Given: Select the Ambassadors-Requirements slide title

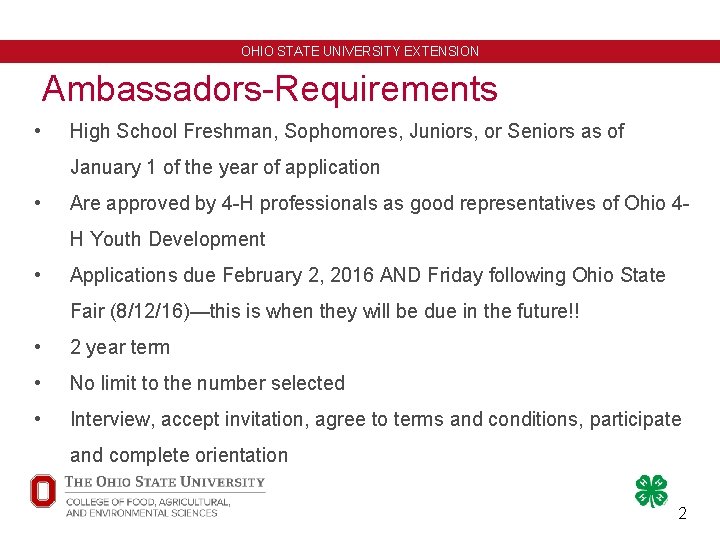Looking at the screenshot, I should pyautogui.click(x=270, y=88).
